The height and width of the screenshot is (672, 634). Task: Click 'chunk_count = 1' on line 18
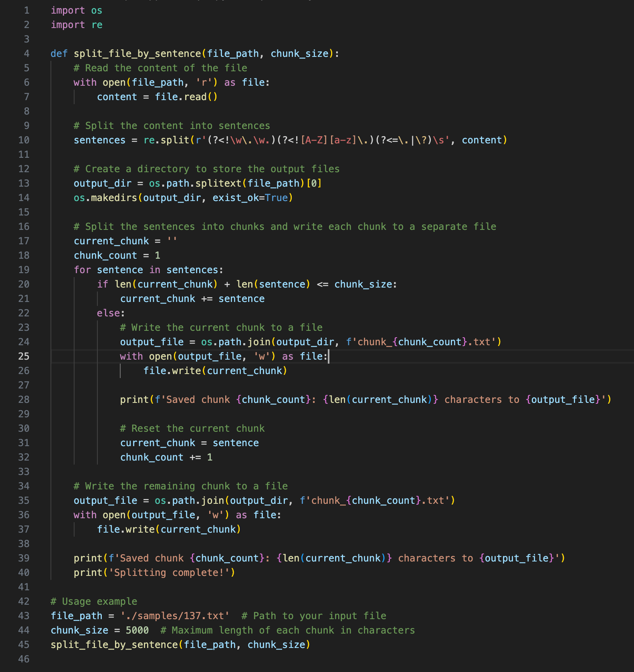[117, 256]
